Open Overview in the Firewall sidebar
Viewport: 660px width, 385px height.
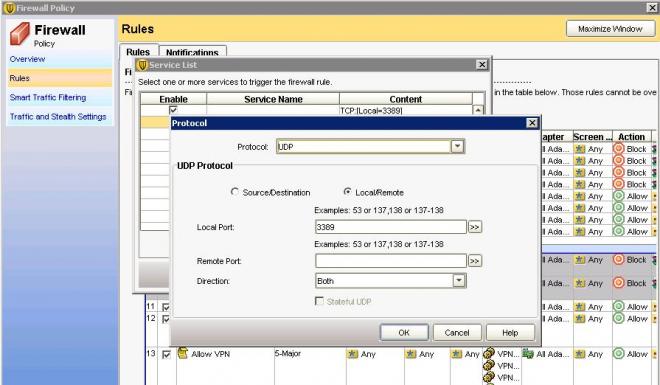pos(27,59)
